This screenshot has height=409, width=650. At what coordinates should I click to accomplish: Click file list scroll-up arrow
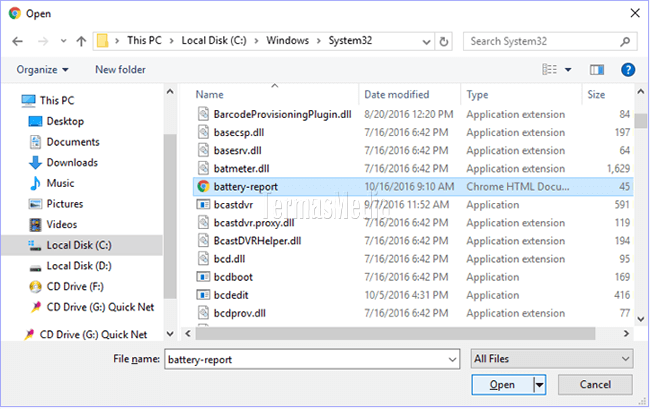click(640, 92)
